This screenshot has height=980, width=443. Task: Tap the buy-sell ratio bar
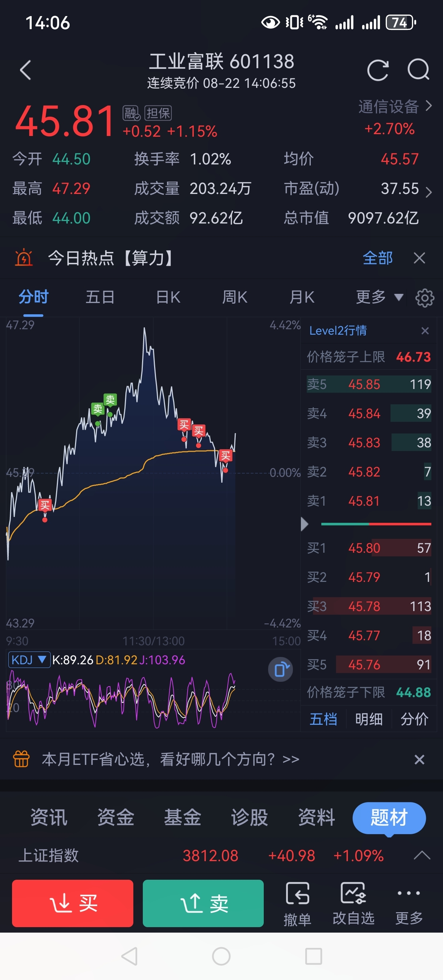click(376, 524)
